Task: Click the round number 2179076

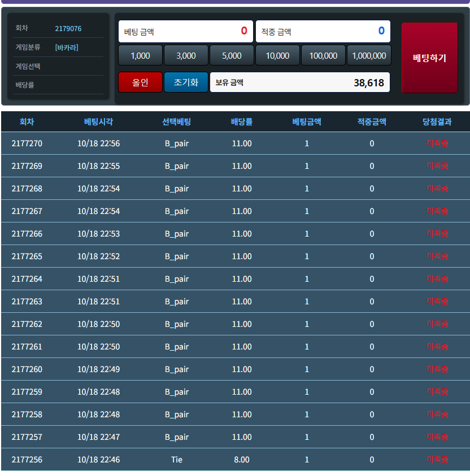Action: pyautogui.click(x=68, y=29)
